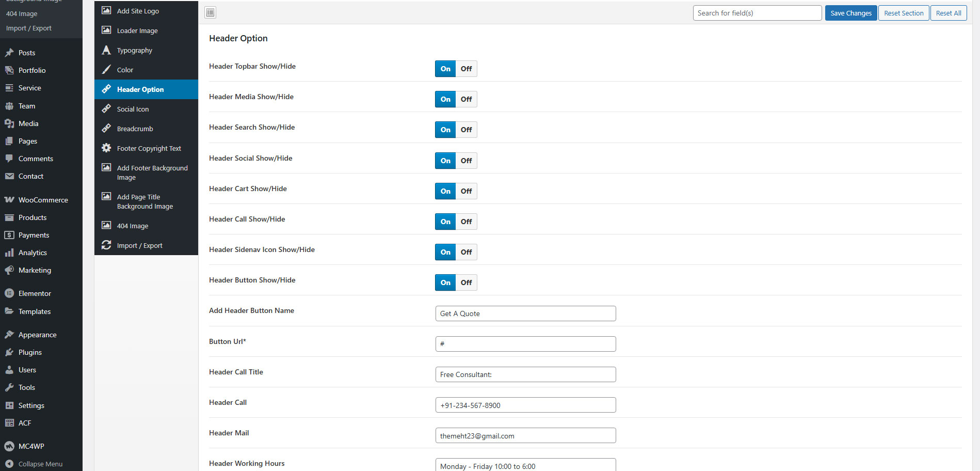Click the expand-all sections icon
This screenshot has height=471, width=980.
(211, 13)
